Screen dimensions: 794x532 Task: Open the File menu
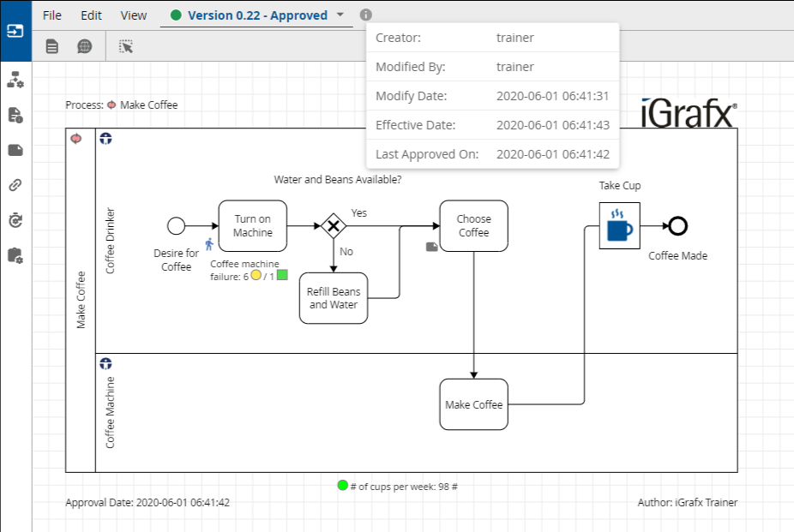[52, 15]
